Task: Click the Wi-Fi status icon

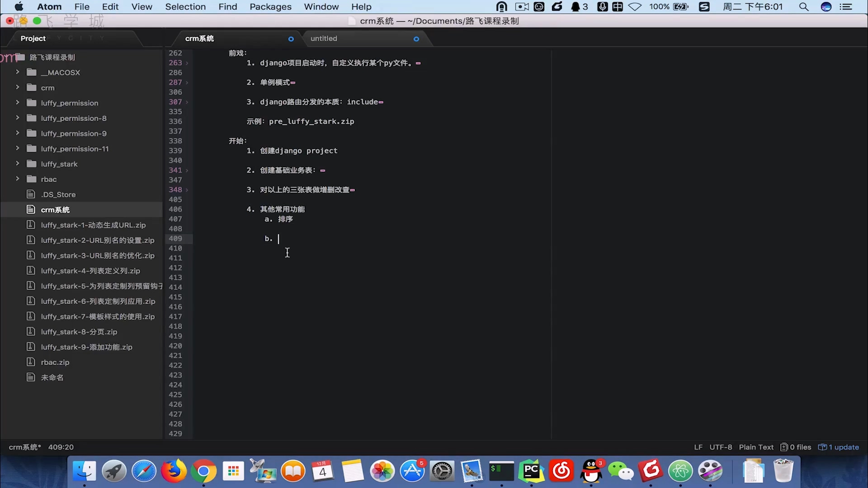Action: tap(635, 7)
